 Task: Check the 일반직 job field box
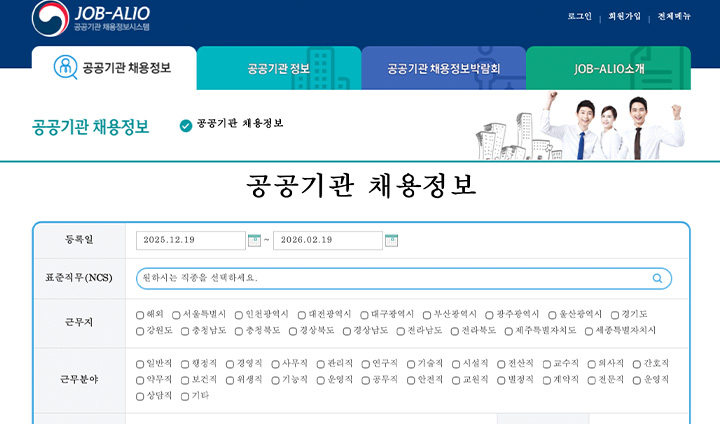[x=140, y=364]
